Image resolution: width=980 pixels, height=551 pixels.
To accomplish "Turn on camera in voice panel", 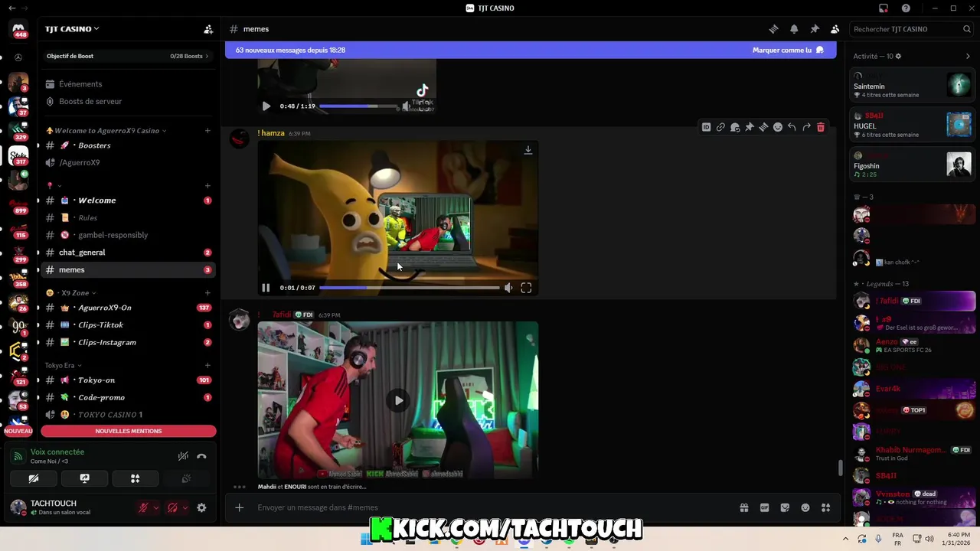I will (x=34, y=478).
